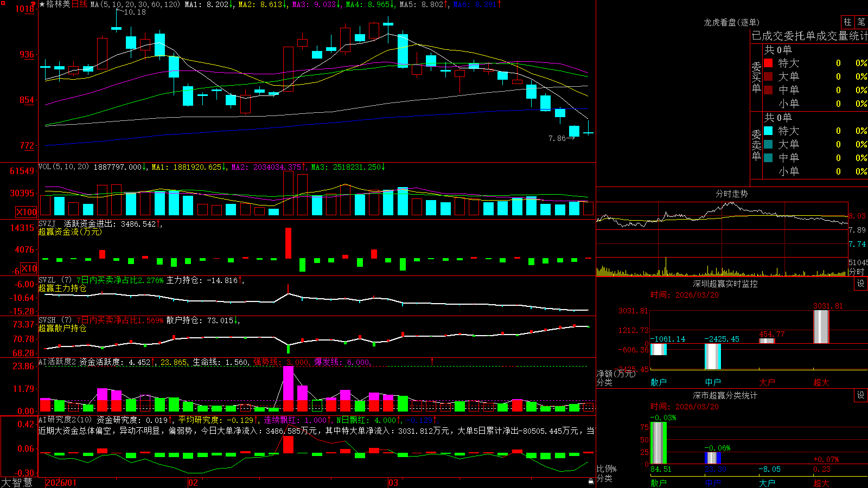
Task: Select the AI研究度2(10) indicator label
Action: pos(66,420)
